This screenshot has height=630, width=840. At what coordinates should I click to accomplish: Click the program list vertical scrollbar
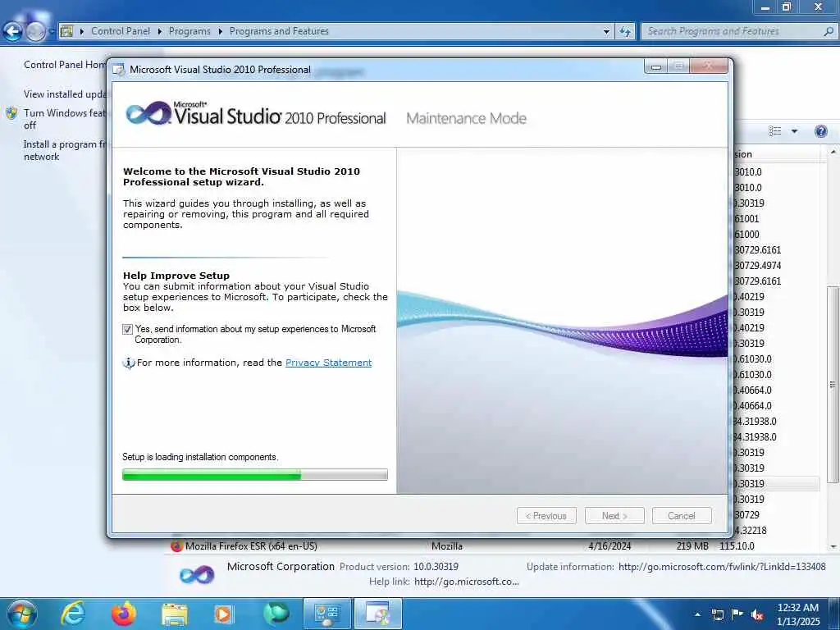[x=833, y=385]
